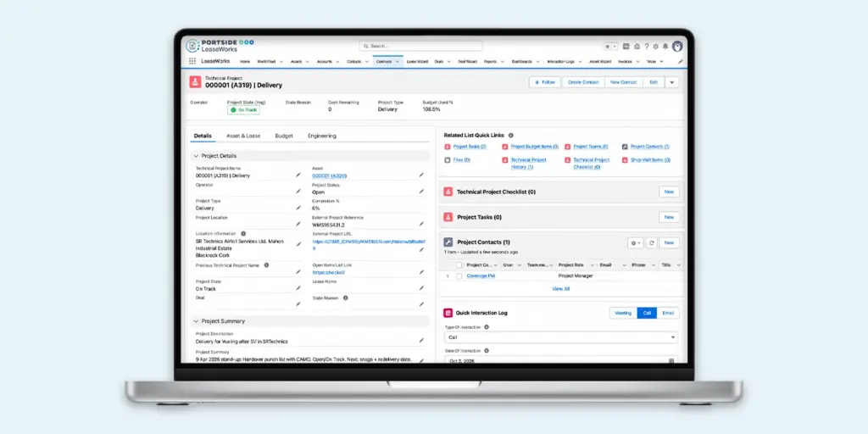Edit Project Status field pencil
868x434 pixels.
click(421, 192)
